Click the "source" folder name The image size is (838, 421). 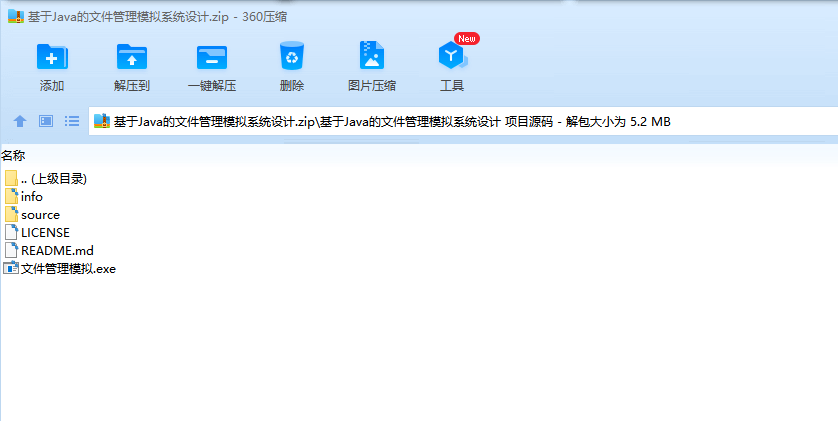41,215
